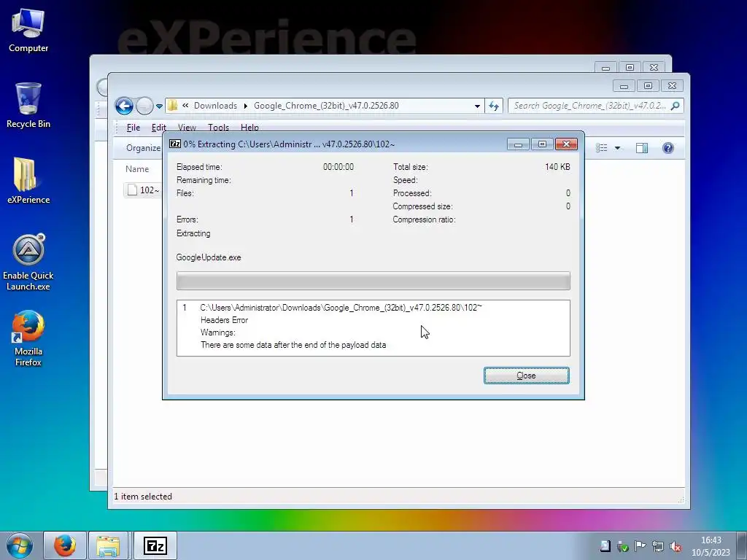Click the network tray icon
The width and height of the screenshot is (747, 560).
pyautogui.click(x=658, y=546)
